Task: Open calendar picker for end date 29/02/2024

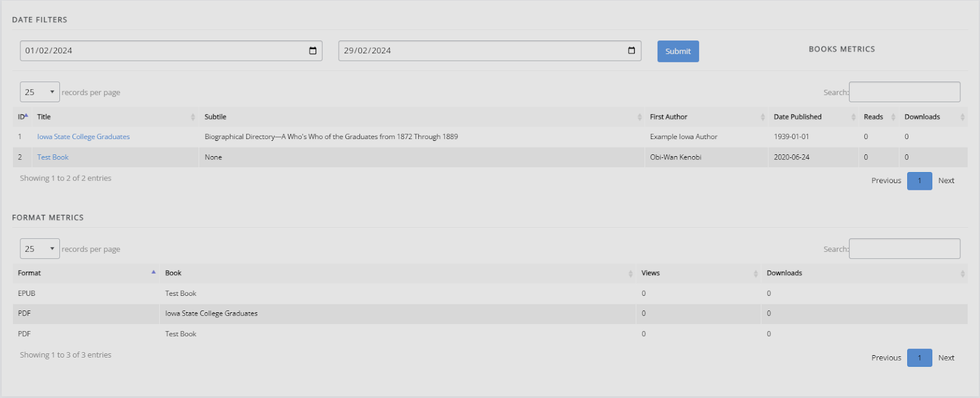Action: coord(631,51)
